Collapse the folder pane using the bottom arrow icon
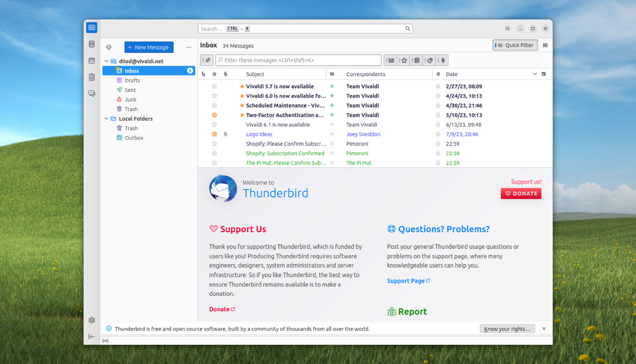The width and height of the screenshot is (636, 364). tap(91, 336)
